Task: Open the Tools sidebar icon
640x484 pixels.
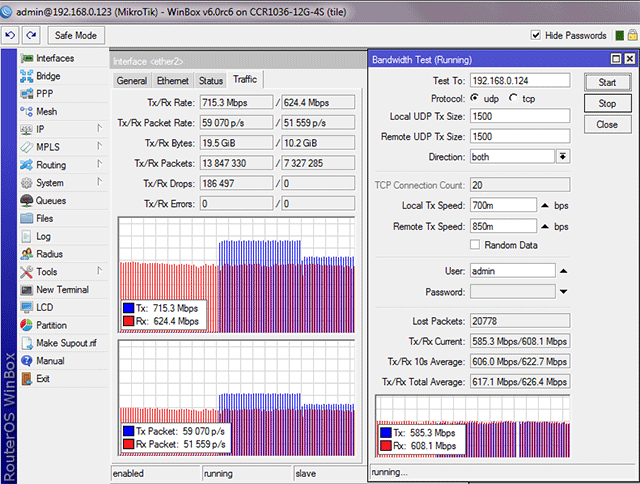Action: [x=27, y=272]
